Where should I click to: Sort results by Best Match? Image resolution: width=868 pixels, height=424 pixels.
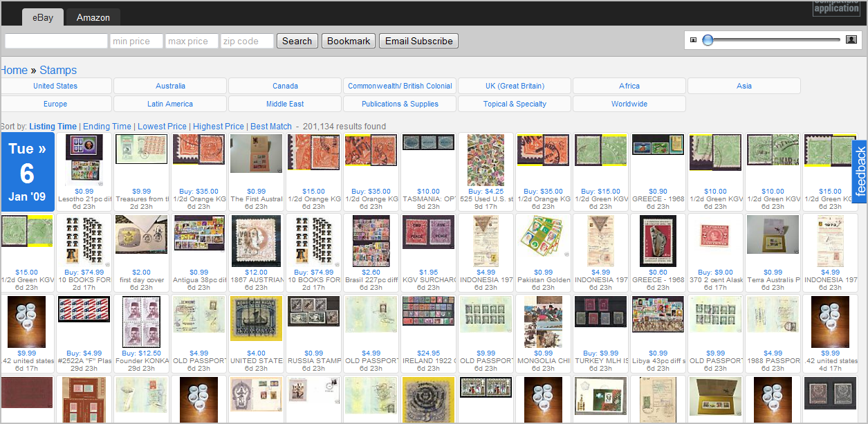pos(271,127)
